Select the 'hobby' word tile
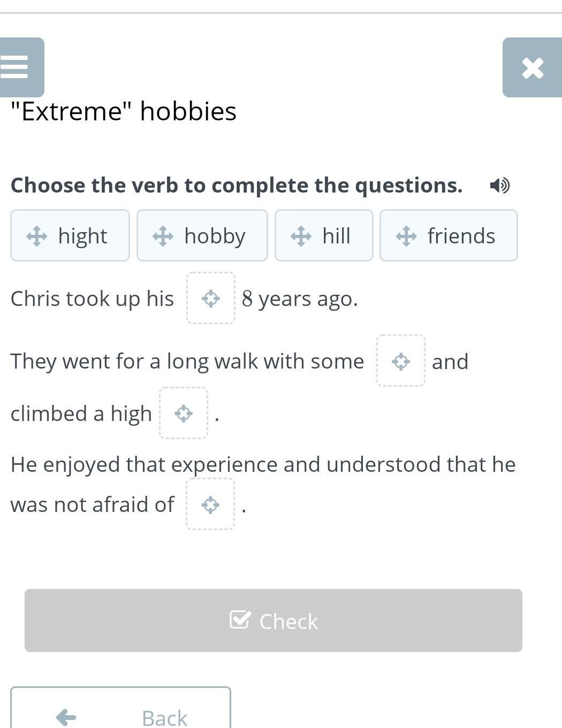This screenshot has height=728, width=562. [202, 235]
